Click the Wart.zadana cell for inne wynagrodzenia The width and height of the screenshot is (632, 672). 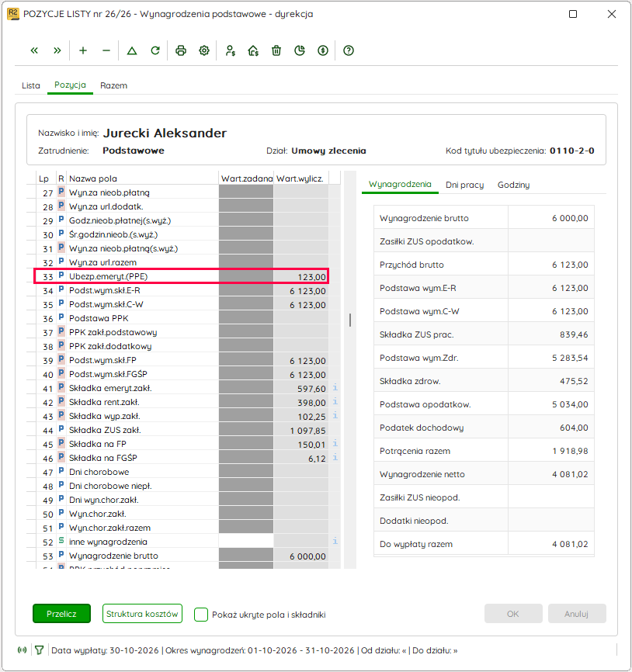[x=246, y=542]
